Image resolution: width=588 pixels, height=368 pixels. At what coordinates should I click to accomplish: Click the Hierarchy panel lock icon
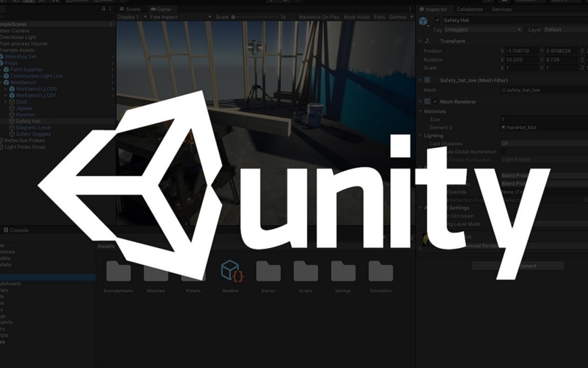tap(103, 9)
